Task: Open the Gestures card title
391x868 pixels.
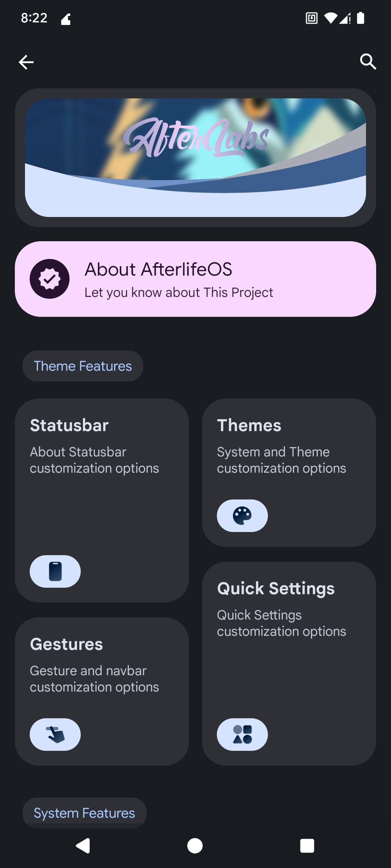Action: [67, 644]
